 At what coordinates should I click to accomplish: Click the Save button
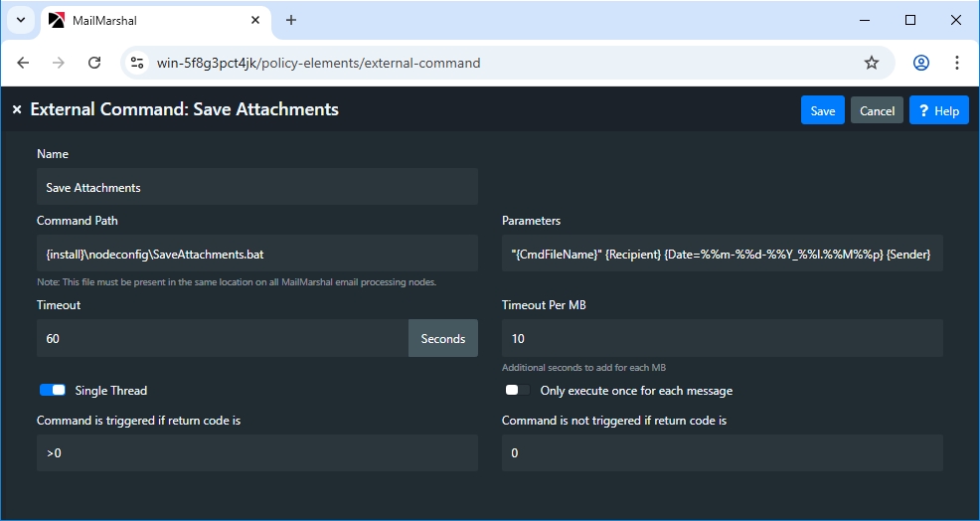[822, 110]
